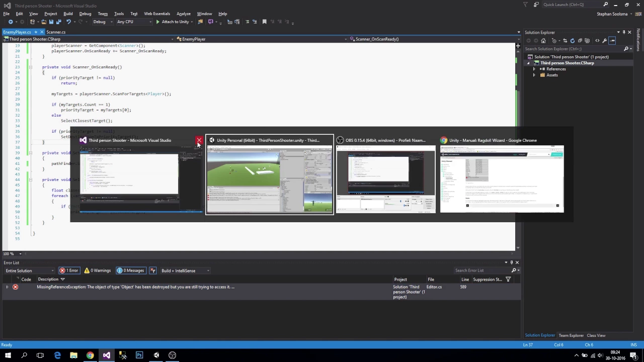Toggle Preview Selected Items button
Image resolution: width=644 pixels, height=362 pixels.
pos(612,41)
